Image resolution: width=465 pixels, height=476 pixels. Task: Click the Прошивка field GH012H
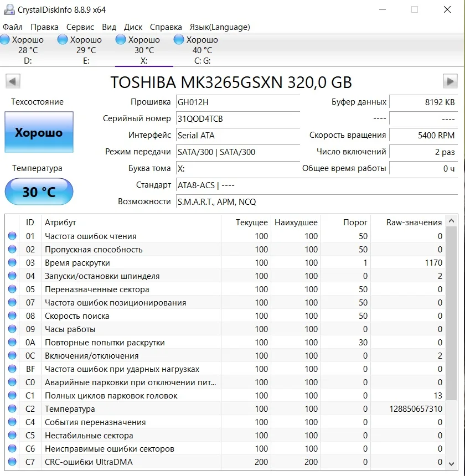click(x=238, y=102)
